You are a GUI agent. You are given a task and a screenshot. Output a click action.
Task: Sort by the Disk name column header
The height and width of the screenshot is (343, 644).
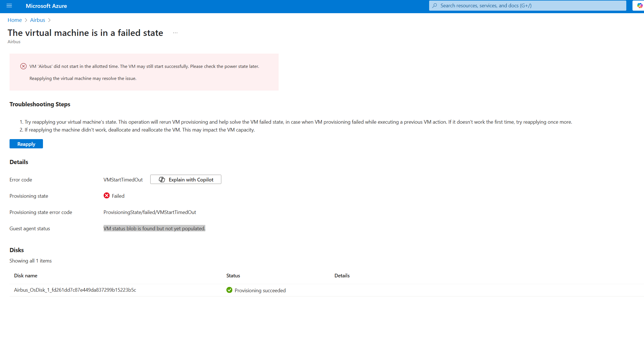[26, 275]
